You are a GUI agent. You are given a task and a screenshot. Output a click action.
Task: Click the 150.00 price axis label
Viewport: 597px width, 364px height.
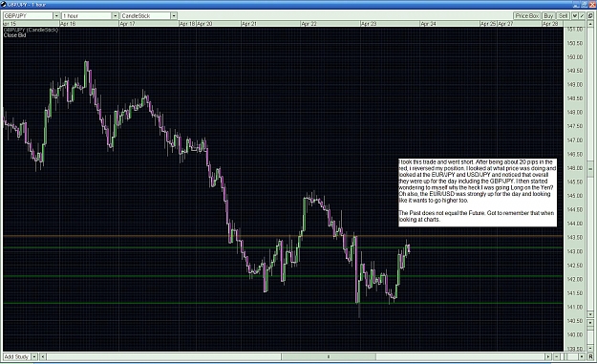575,56
